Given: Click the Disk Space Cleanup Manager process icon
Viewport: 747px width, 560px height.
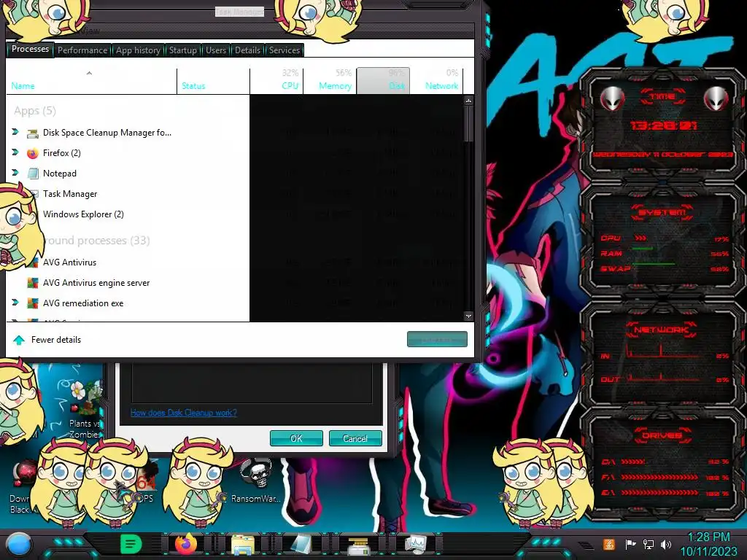Looking at the screenshot, I should pos(32,133).
